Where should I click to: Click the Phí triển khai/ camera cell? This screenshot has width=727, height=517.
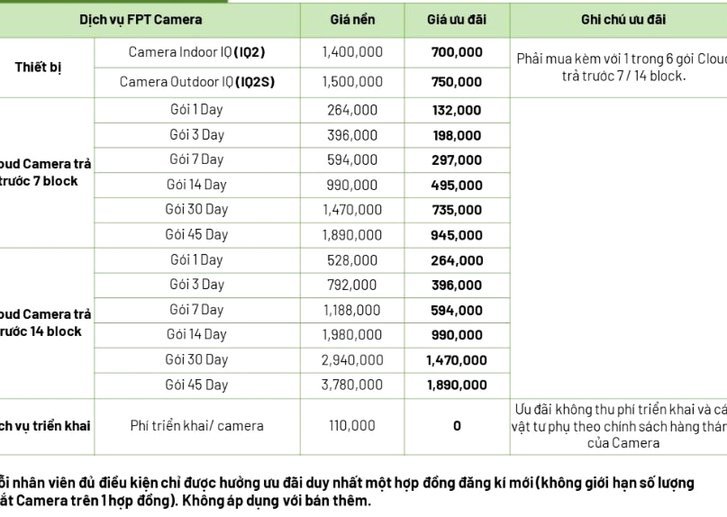click(197, 426)
